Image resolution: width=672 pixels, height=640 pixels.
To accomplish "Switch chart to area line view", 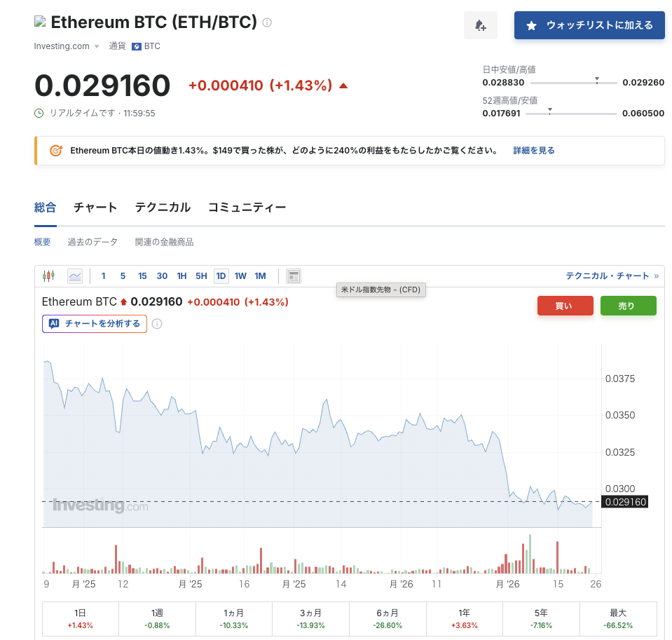I will pyautogui.click(x=75, y=276).
